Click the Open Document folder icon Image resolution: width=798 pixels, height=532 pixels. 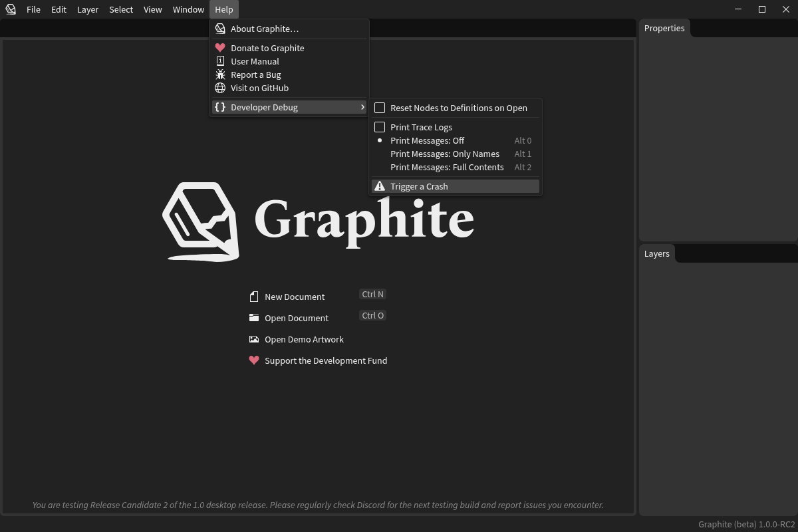(254, 318)
